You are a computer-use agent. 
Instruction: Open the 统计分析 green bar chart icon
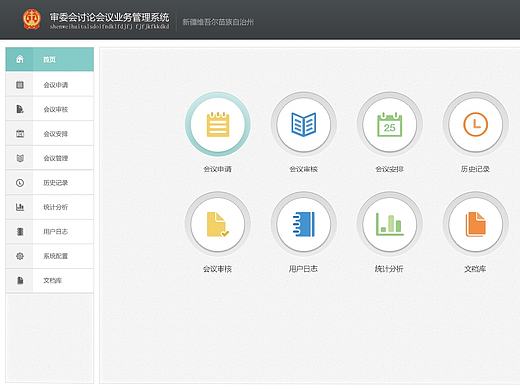click(390, 224)
